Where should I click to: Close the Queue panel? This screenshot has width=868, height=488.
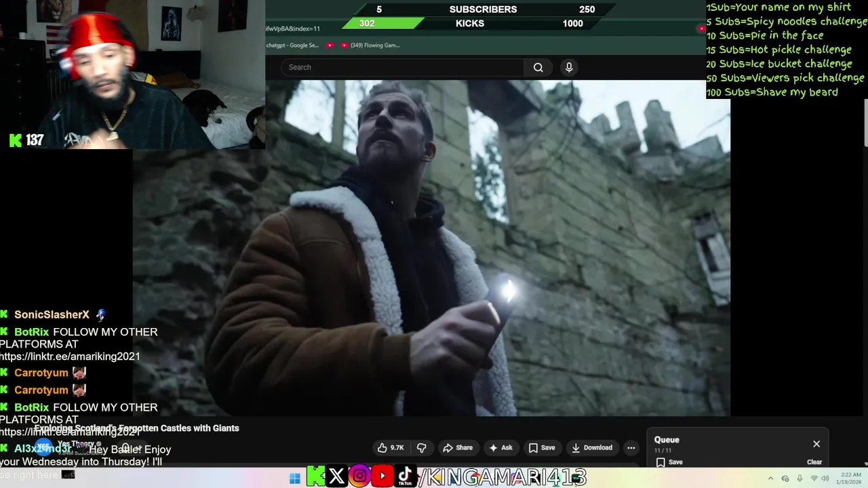(816, 444)
